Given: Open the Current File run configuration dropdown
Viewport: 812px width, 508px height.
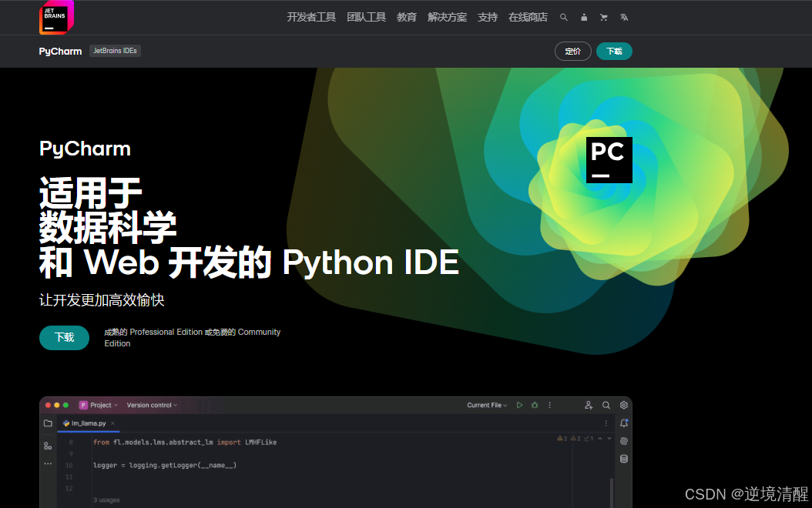Looking at the screenshot, I should pyautogui.click(x=487, y=405).
